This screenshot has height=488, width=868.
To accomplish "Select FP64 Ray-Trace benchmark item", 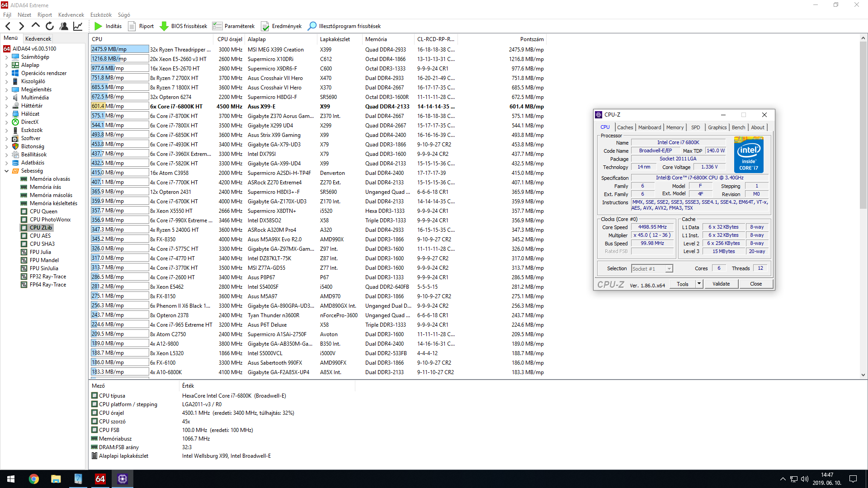I will 48,285.
